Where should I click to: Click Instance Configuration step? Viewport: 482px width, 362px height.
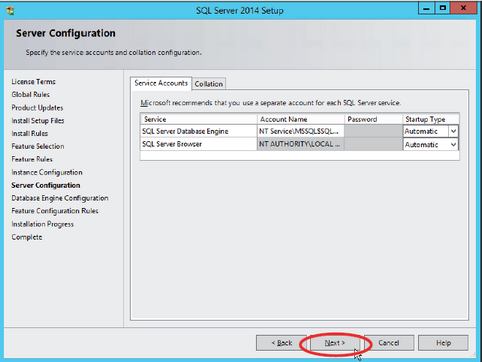tap(47, 172)
